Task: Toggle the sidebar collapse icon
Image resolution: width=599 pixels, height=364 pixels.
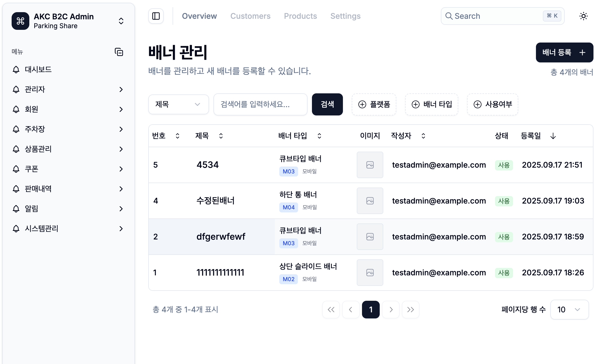Action: point(156,16)
